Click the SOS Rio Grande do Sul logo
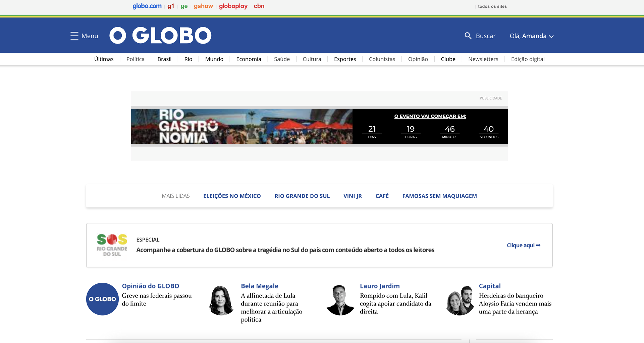 [x=112, y=245]
